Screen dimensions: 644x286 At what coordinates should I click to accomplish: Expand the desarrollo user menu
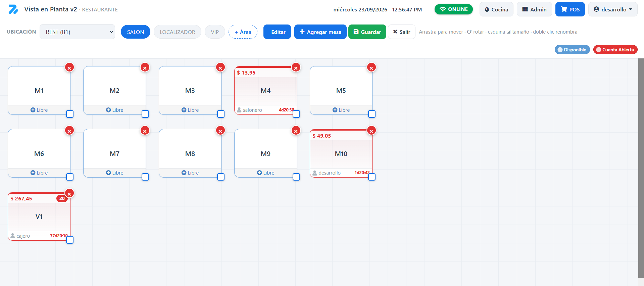(613, 9)
